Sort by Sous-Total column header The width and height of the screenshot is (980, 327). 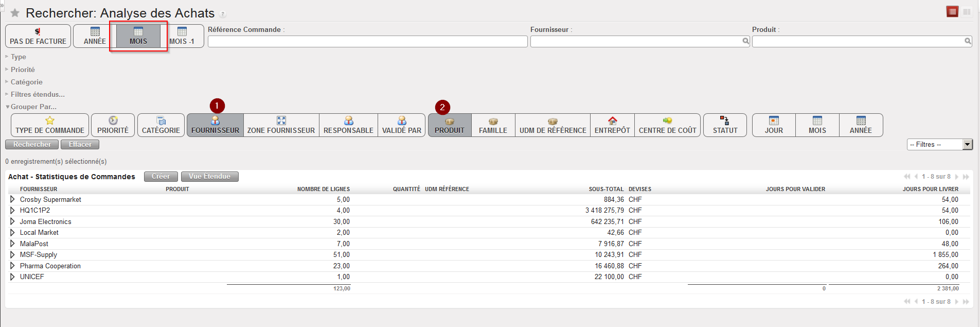[x=606, y=189]
